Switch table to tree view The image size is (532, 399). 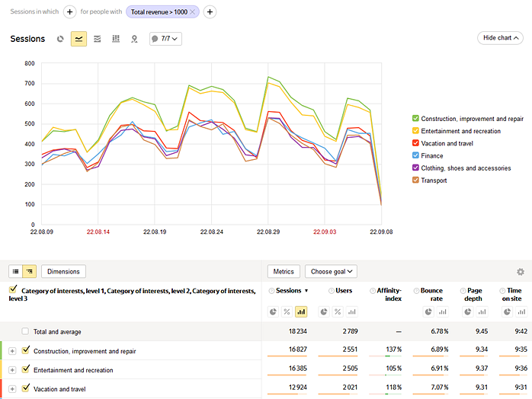[30, 271]
